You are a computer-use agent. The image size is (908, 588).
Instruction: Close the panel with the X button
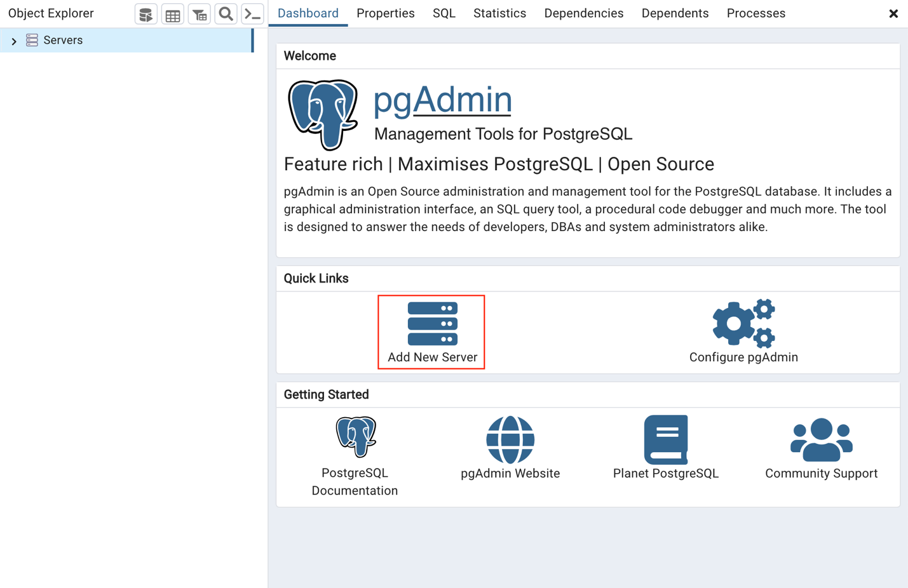pos(893,14)
